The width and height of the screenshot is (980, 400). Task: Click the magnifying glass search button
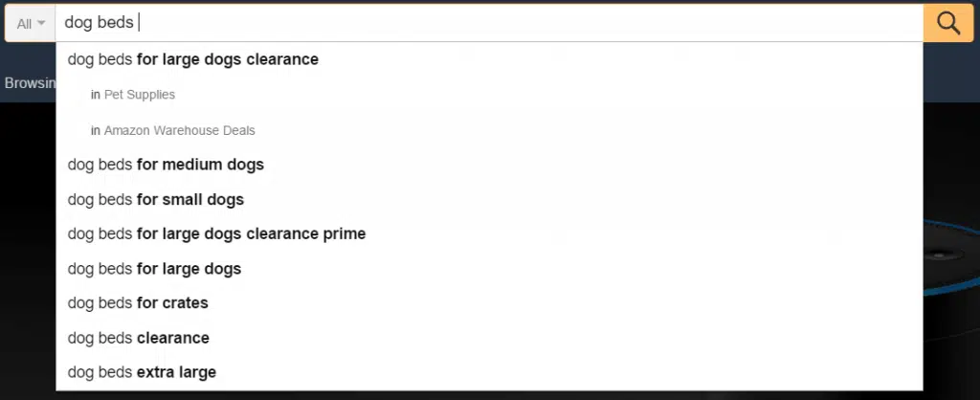point(948,23)
